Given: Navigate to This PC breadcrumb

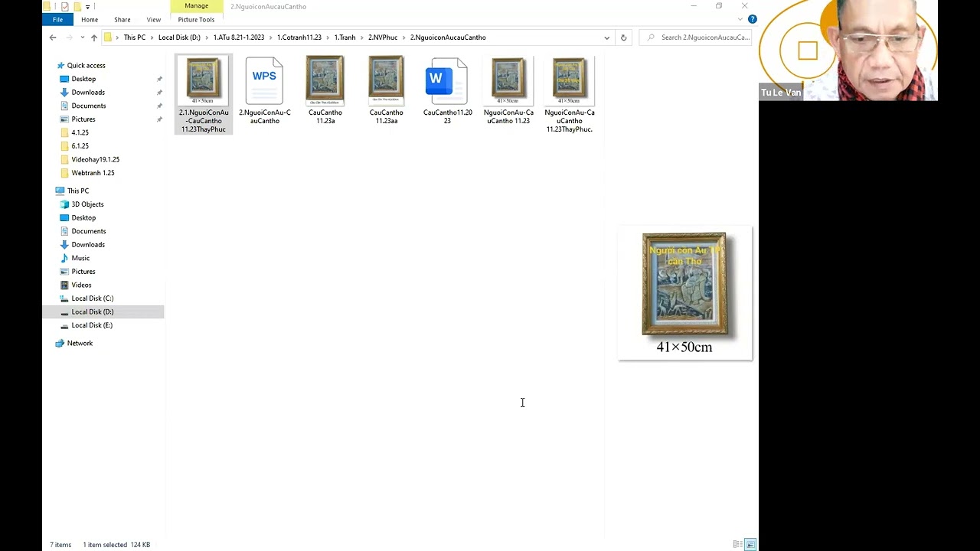Looking at the screenshot, I should [135, 37].
